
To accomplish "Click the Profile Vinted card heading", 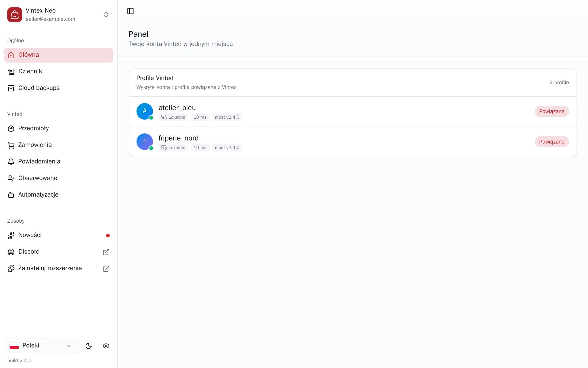I will [155, 78].
